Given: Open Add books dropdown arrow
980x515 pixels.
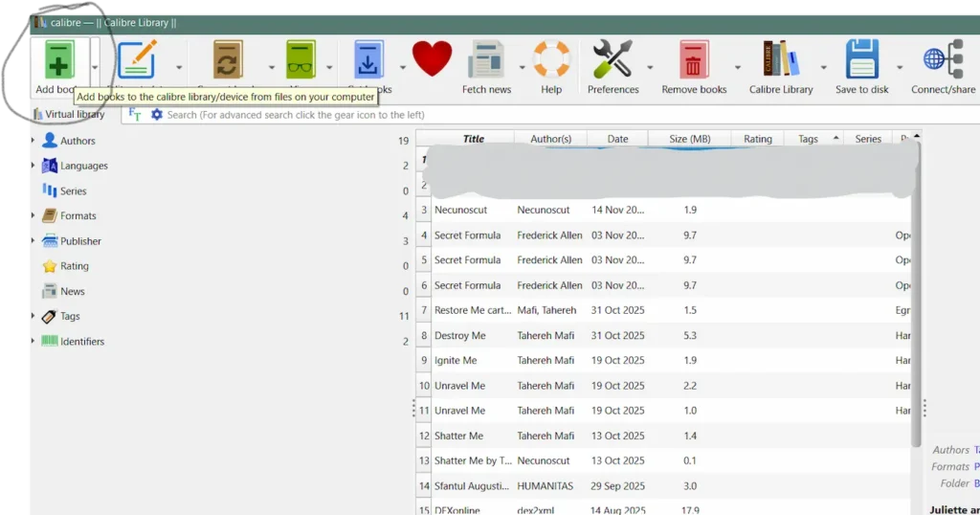Looking at the screenshot, I should tap(95, 67).
